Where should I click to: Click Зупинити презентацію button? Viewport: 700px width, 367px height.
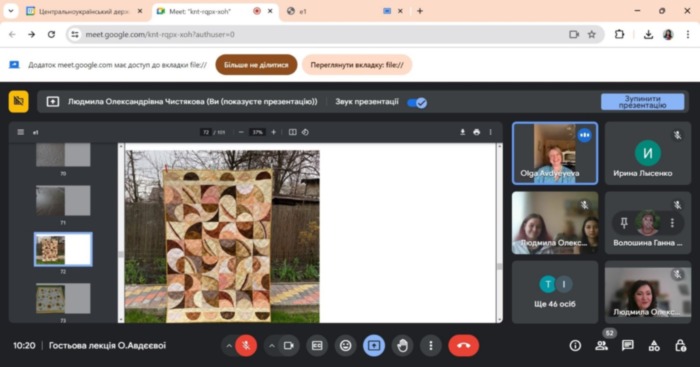tap(642, 102)
